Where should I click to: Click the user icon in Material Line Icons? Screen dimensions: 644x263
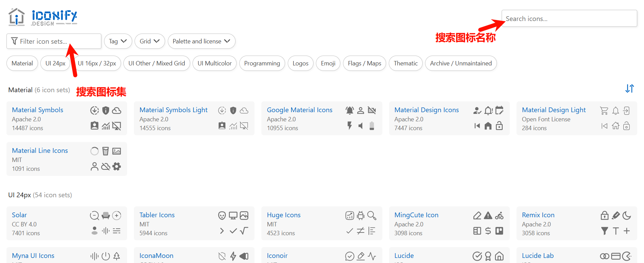95,166
